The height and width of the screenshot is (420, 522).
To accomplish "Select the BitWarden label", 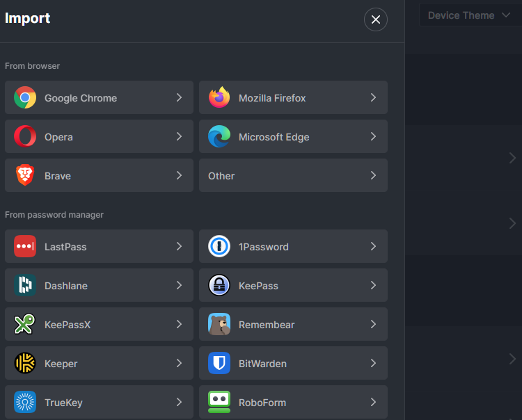I will (262, 364).
